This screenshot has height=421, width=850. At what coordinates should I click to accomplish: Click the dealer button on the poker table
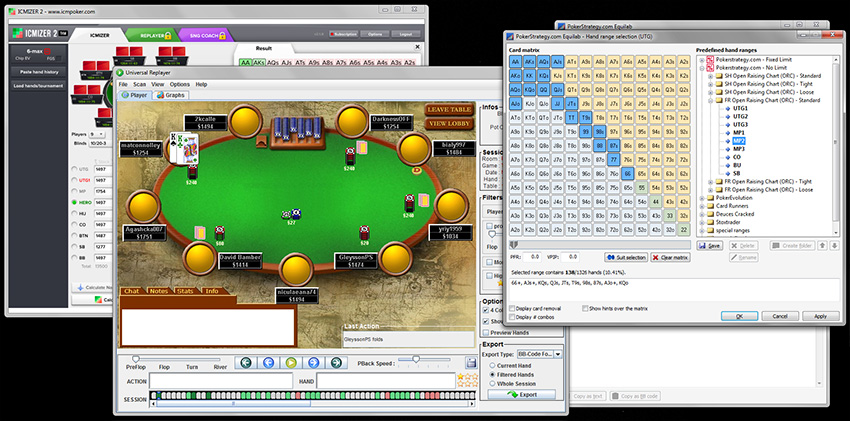pyautogui.click(x=416, y=171)
